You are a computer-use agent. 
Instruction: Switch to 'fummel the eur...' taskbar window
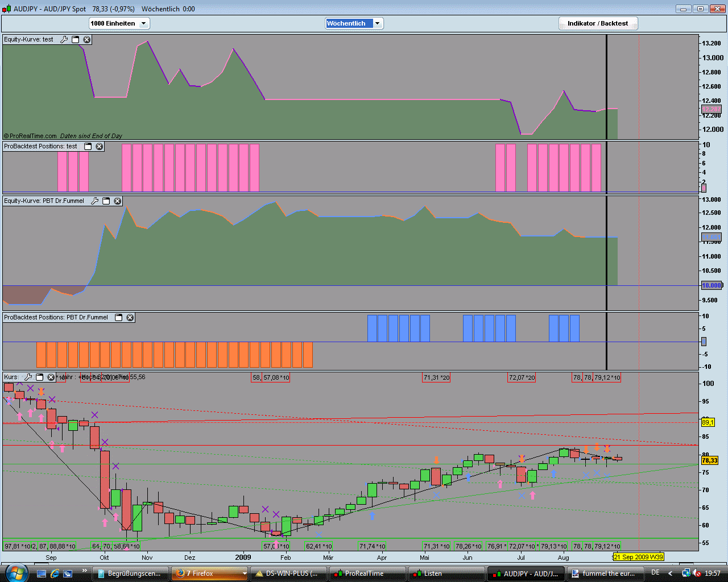[604, 573]
